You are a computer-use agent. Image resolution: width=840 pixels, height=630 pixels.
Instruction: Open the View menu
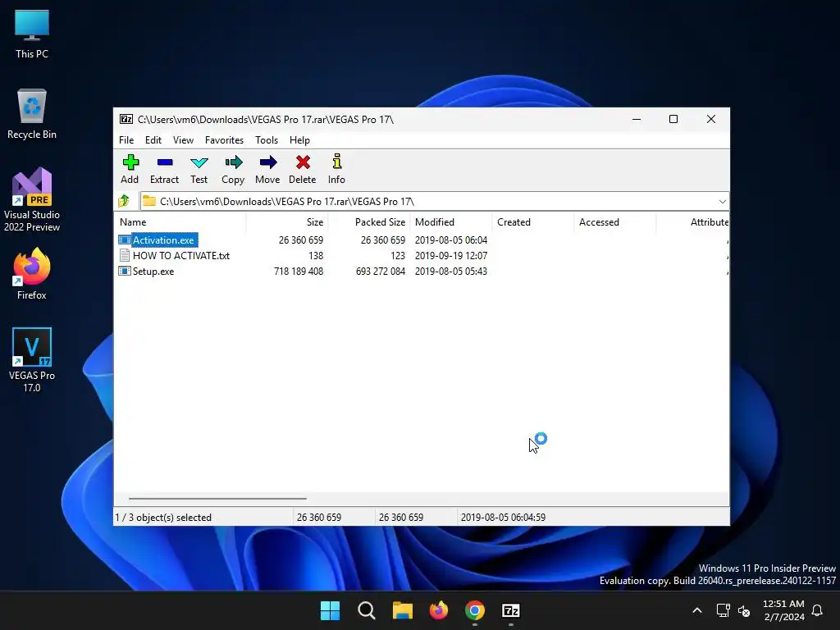(x=183, y=139)
